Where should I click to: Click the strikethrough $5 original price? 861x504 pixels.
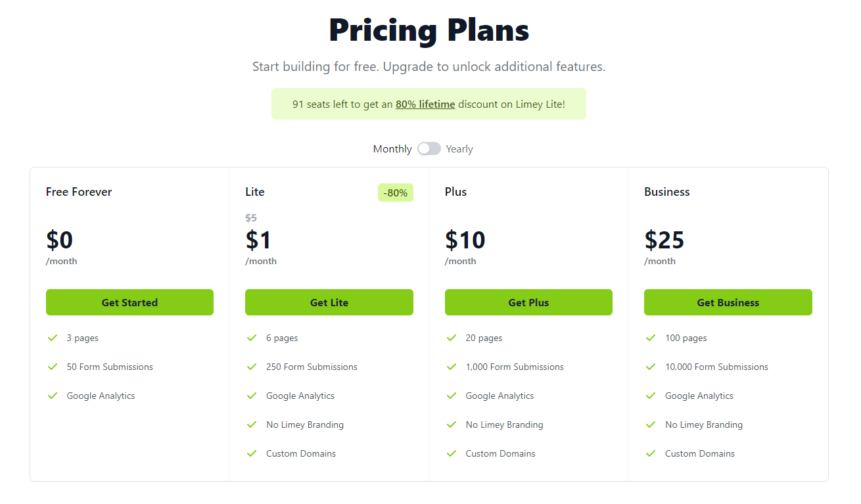click(251, 218)
